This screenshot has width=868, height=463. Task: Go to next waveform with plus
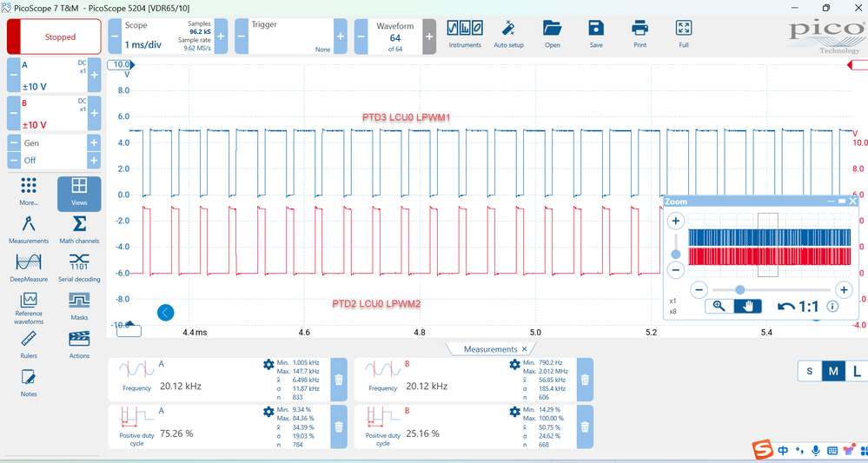(429, 36)
